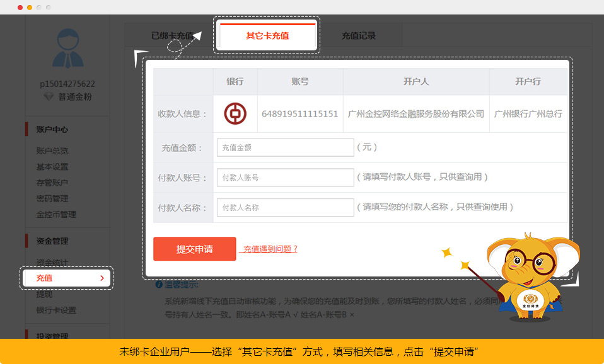
Task: Go to 账户总览 in the sidebar
Action: point(52,151)
